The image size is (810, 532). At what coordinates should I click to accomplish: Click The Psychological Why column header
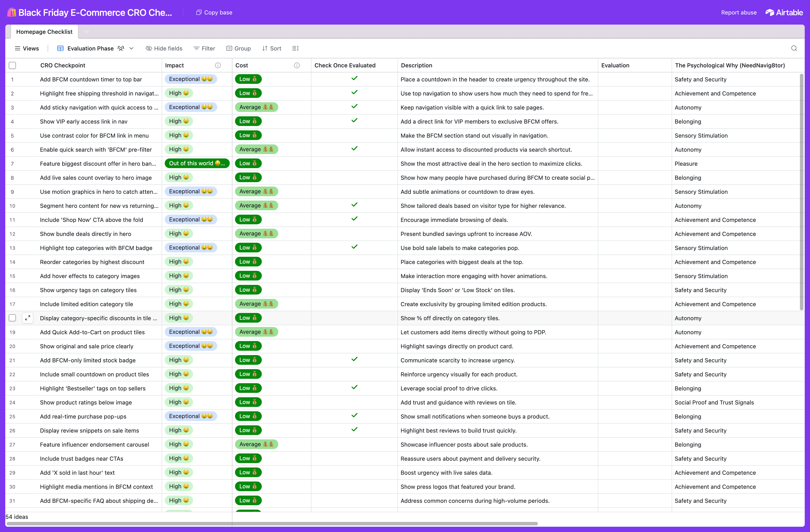coord(730,65)
